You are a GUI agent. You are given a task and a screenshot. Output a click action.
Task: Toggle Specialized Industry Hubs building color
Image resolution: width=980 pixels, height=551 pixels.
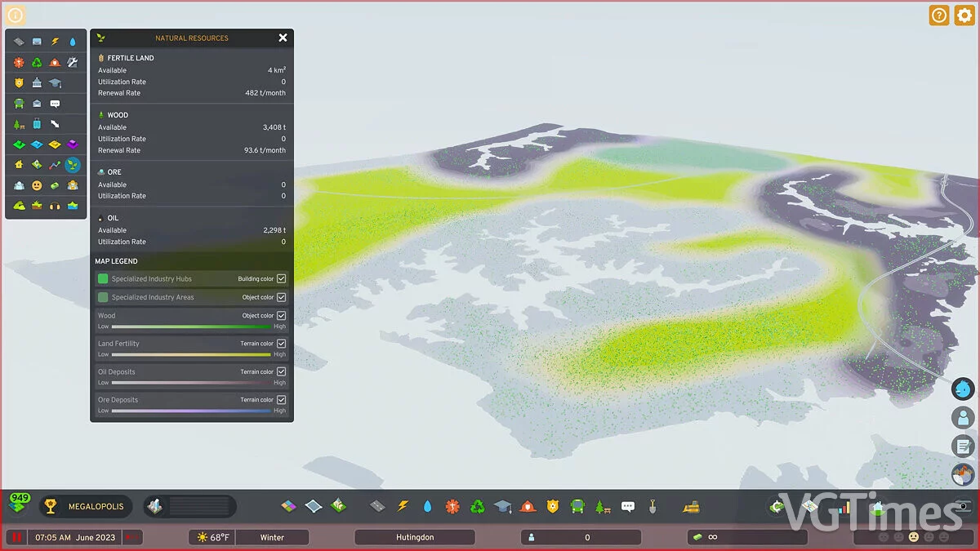(281, 278)
